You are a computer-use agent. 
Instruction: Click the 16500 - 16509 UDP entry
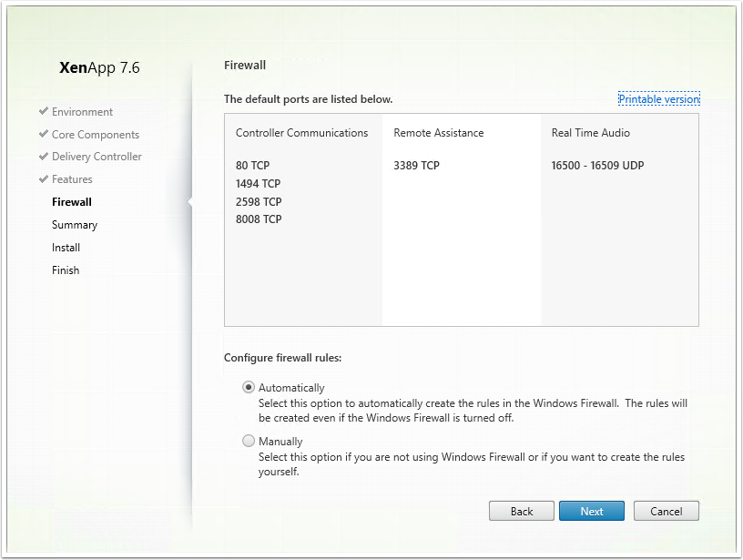pyautogui.click(x=597, y=166)
